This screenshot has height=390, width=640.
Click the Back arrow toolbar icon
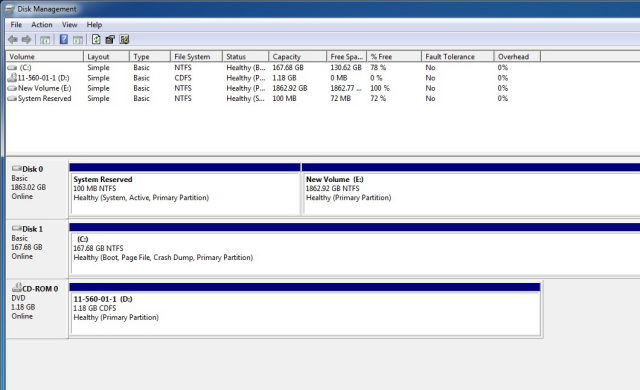click(13, 40)
